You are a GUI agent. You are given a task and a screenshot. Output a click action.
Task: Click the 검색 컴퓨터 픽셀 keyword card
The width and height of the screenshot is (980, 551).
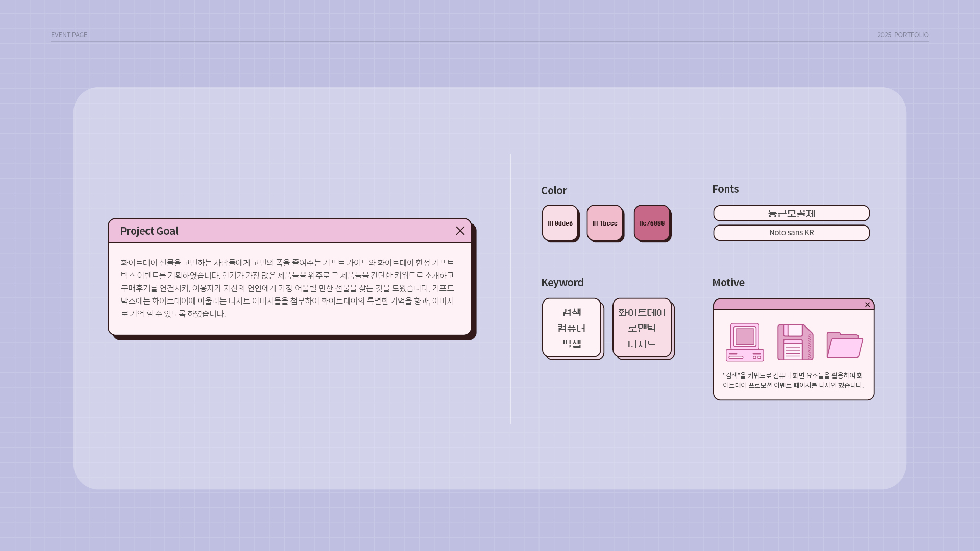(x=572, y=328)
